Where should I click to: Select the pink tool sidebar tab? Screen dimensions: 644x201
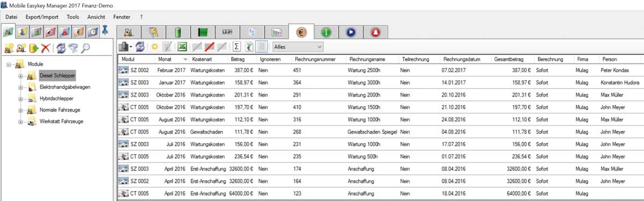[x=50, y=31]
